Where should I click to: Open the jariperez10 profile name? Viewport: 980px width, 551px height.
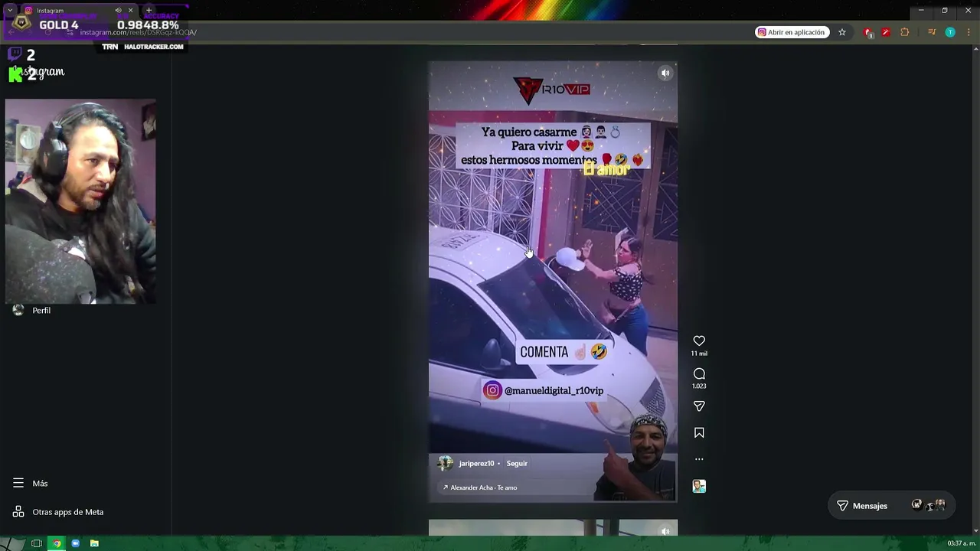[x=476, y=463]
